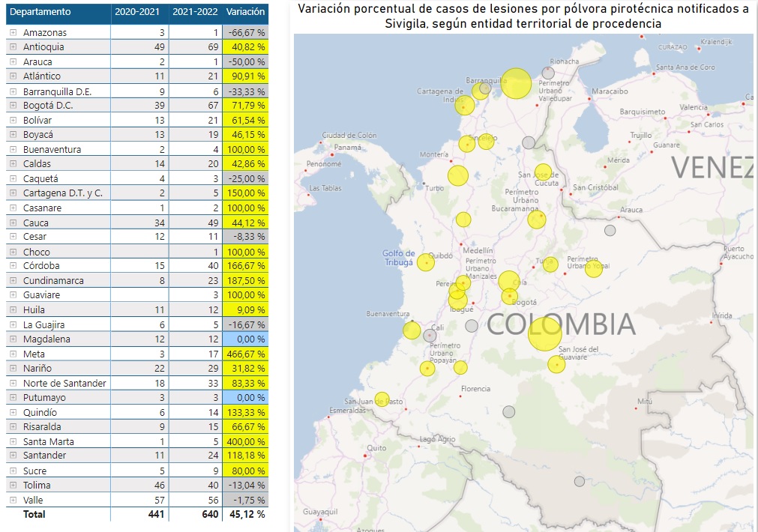
Task: Select the yellow bubble near San José del Guaviare
Action: point(556,364)
